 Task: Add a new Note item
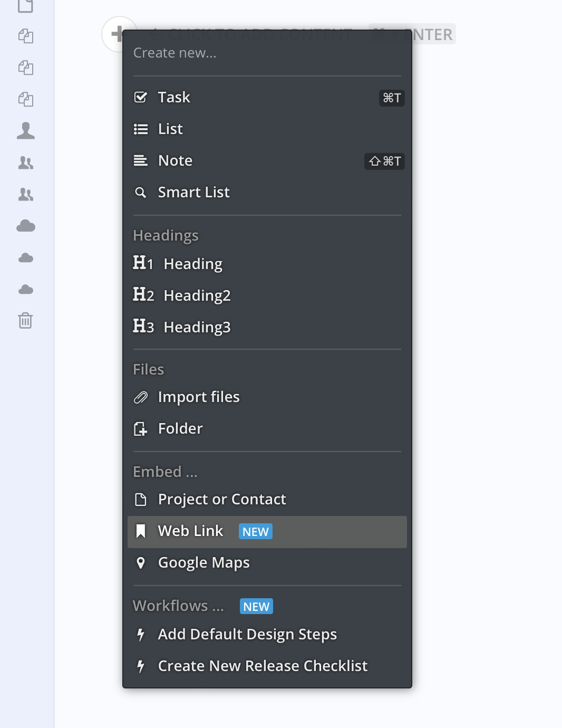click(267, 161)
